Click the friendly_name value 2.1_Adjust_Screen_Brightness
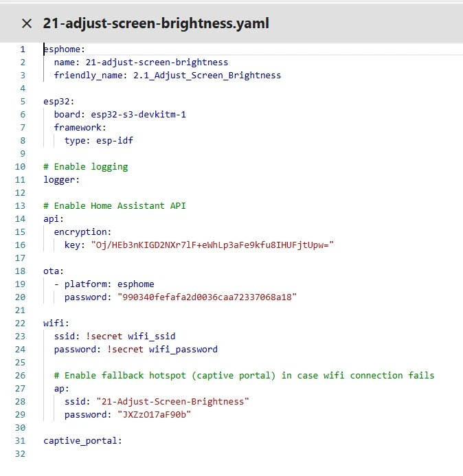This screenshot has width=463, height=476. (207, 75)
